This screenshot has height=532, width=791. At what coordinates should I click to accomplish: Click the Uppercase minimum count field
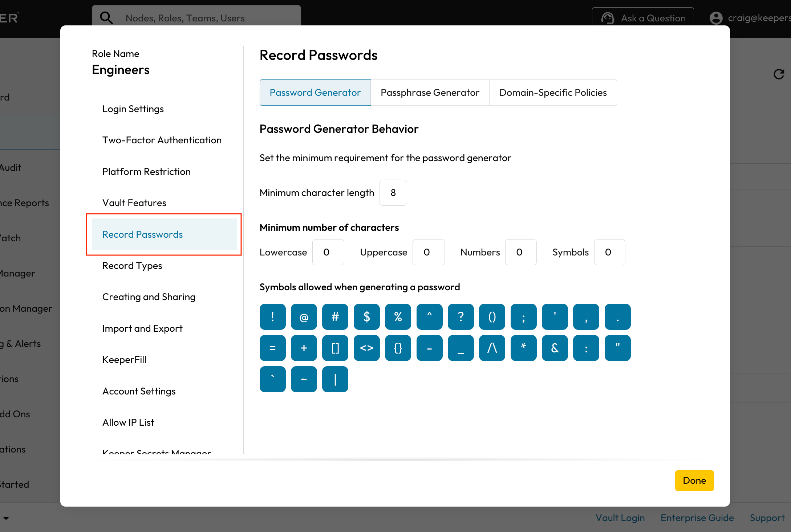428,252
